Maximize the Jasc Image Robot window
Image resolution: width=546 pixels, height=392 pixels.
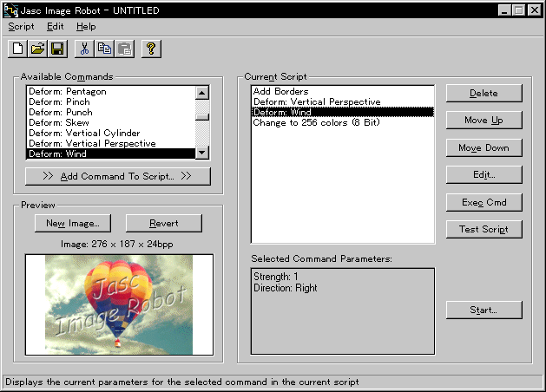518,10
